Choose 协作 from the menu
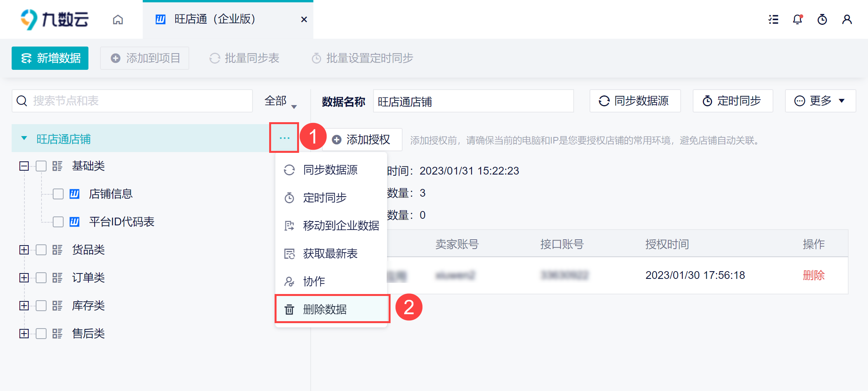Image resolution: width=868 pixels, height=391 pixels. [x=331, y=282]
